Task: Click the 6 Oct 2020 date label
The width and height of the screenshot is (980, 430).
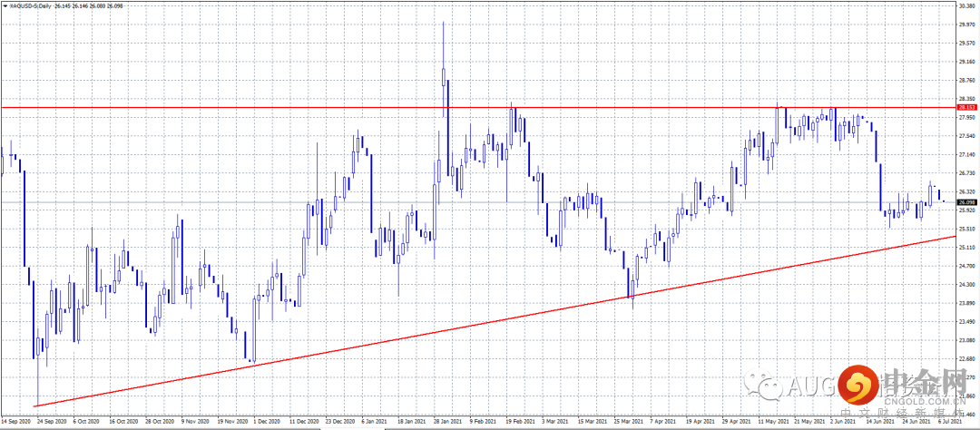Action: [x=87, y=421]
